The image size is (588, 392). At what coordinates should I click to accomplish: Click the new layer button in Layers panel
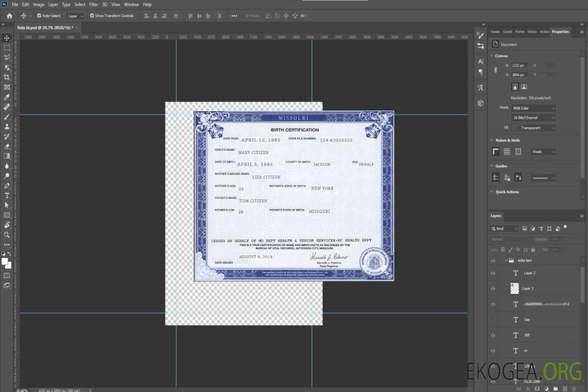565,389
